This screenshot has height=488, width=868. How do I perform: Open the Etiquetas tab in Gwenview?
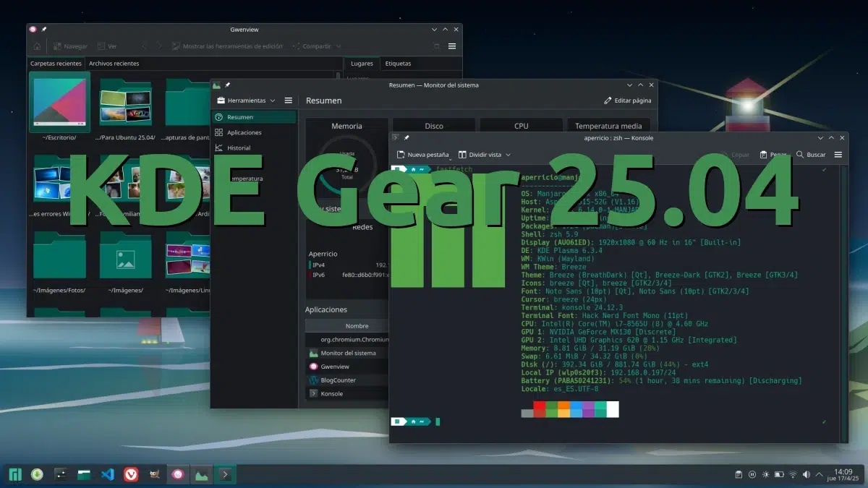coord(398,64)
